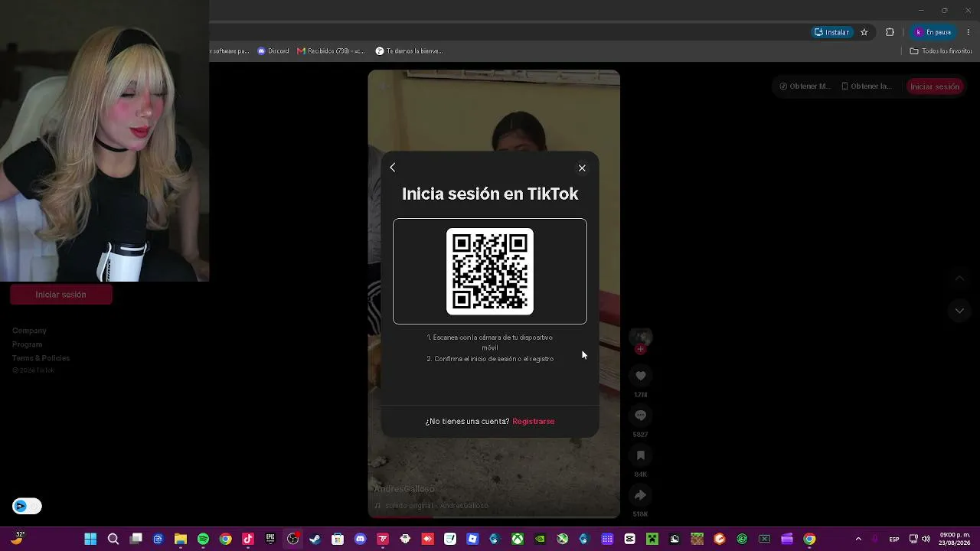This screenshot has height=551, width=980.
Task: Open the Obtener la... app option
Action: pyautogui.click(x=867, y=86)
